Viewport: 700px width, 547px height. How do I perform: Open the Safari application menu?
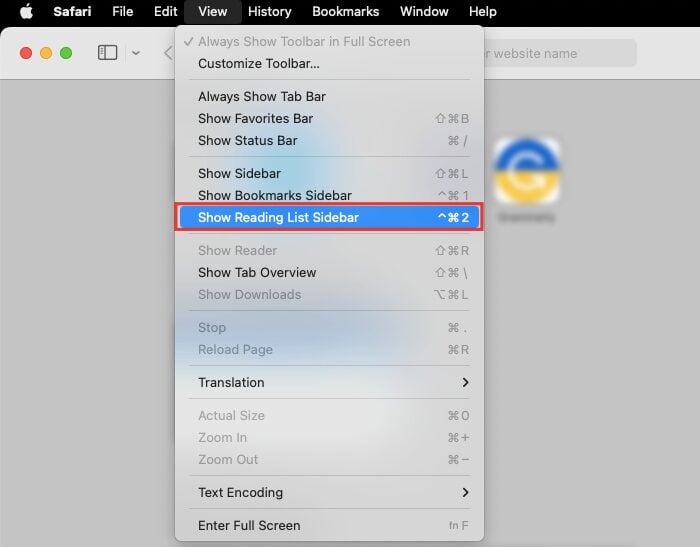pyautogui.click(x=72, y=11)
